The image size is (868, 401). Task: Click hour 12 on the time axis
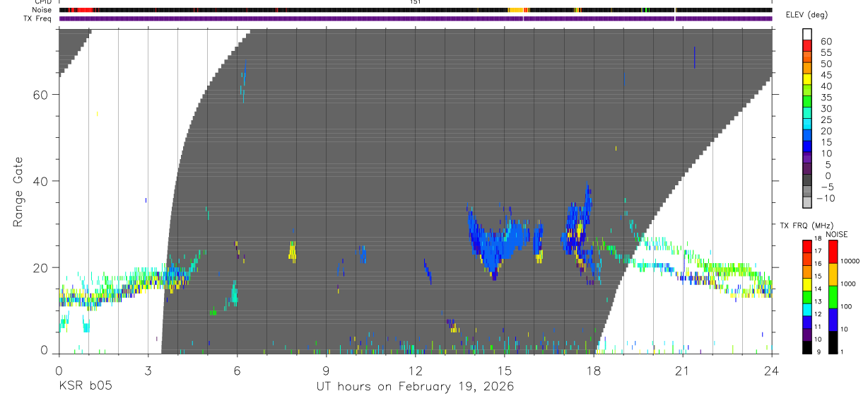tap(415, 370)
